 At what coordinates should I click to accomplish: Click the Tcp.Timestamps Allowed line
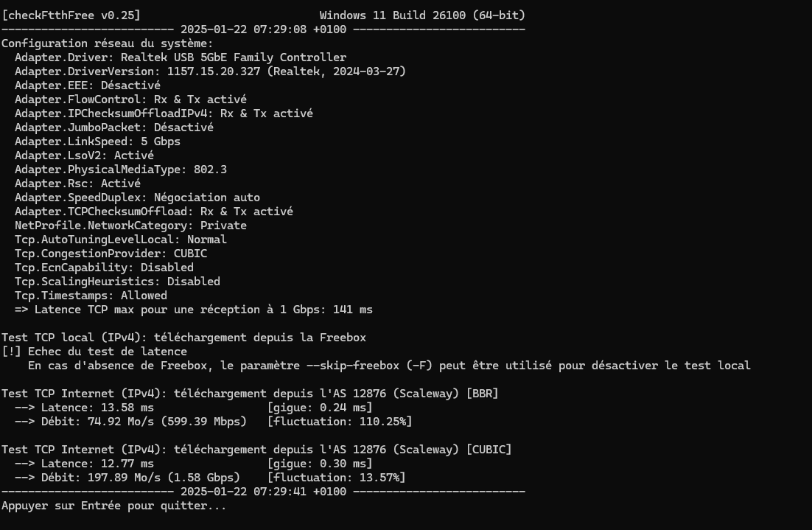click(x=91, y=296)
